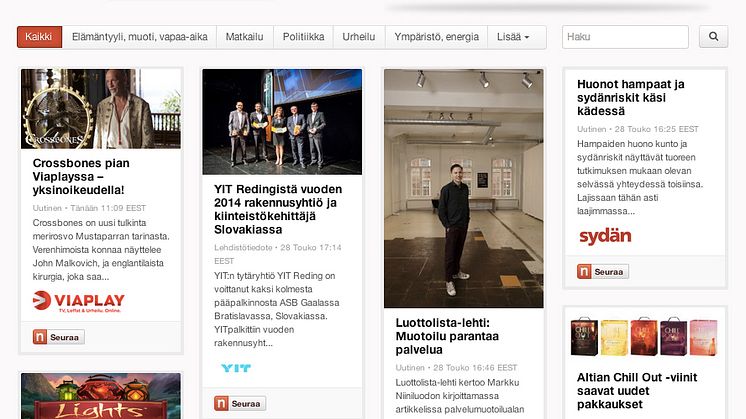746x419 pixels.
Task: Click the 'YIT:n tytäryhtiö YIT Reding' summary
Action: pos(277,309)
